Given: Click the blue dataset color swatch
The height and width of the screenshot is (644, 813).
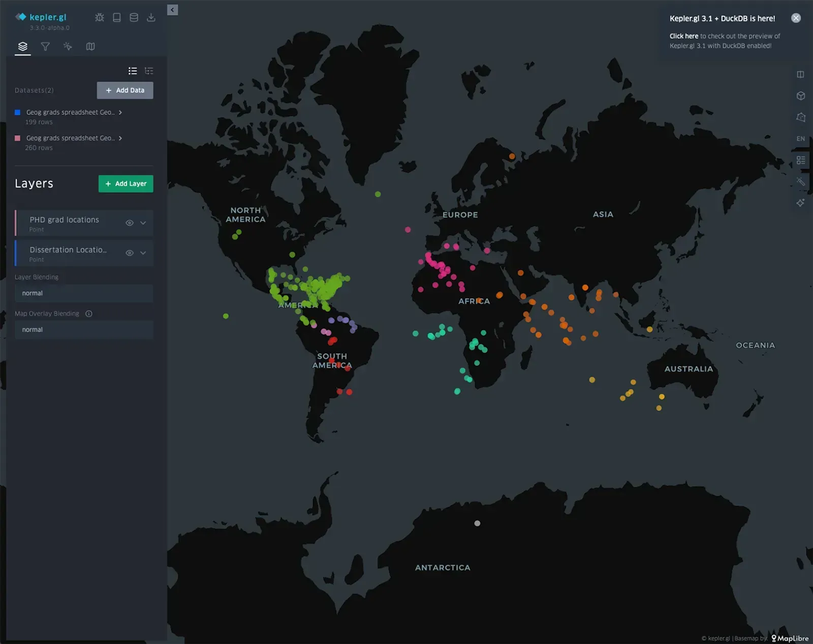Looking at the screenshot, I should tap(18, 112).
